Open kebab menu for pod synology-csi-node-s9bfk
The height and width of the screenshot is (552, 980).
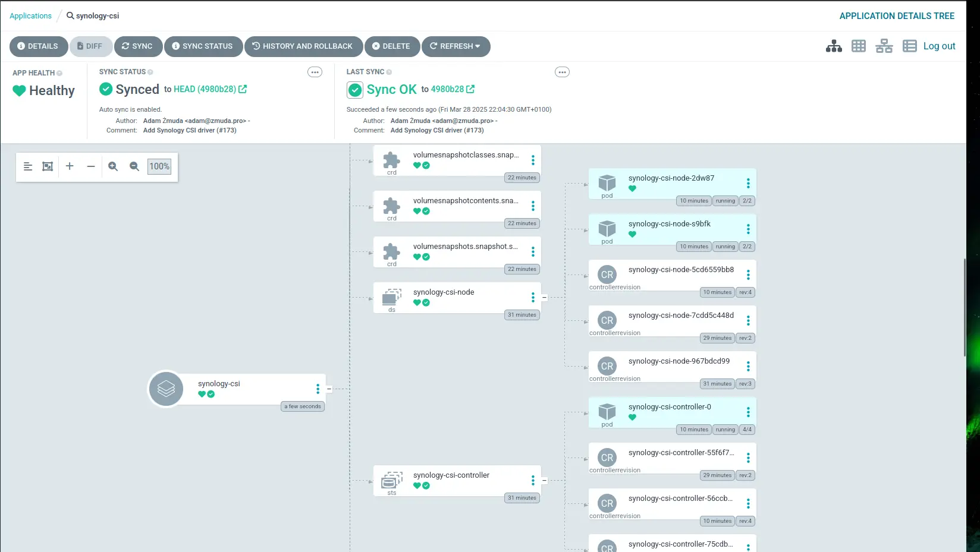click(748, 229)
